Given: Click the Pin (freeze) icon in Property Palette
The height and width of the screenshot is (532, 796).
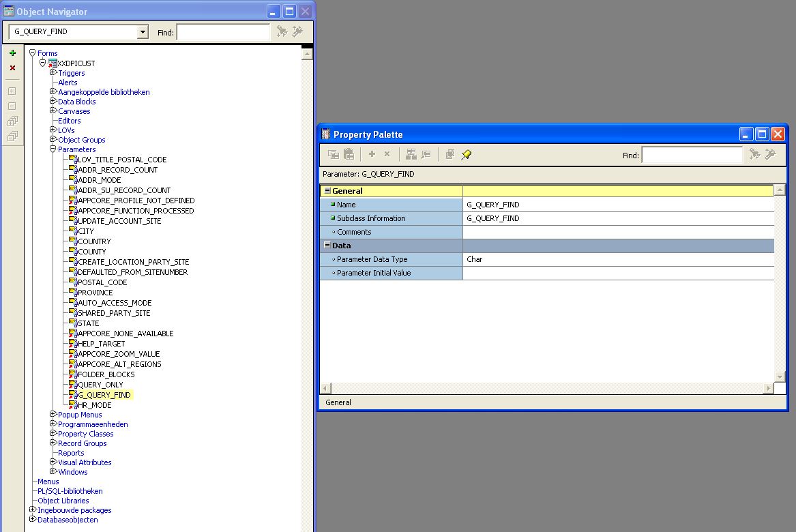Looking at the screenshot, I should coord(466,155).
